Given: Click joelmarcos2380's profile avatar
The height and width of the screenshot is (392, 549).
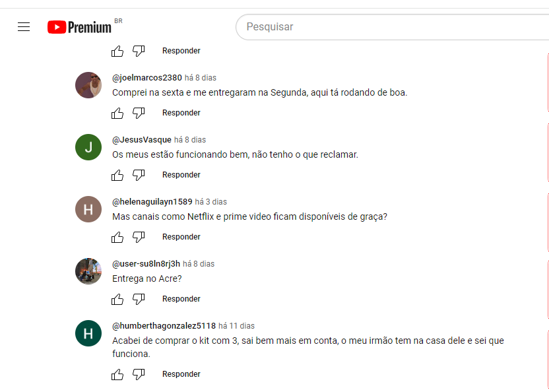Looking at the screenshot, I should [x=88, y=85].
